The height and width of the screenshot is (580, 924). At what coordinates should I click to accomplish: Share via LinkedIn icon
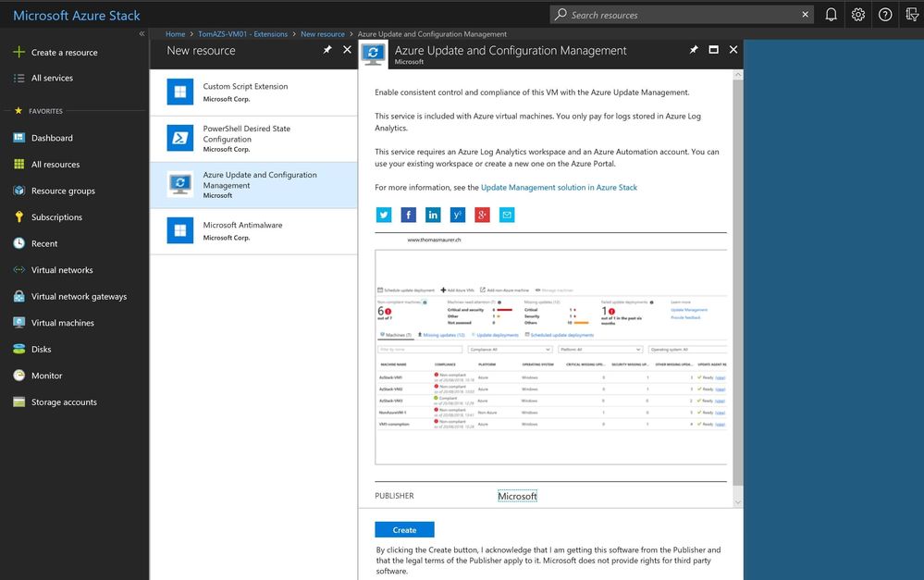[433, 215]
